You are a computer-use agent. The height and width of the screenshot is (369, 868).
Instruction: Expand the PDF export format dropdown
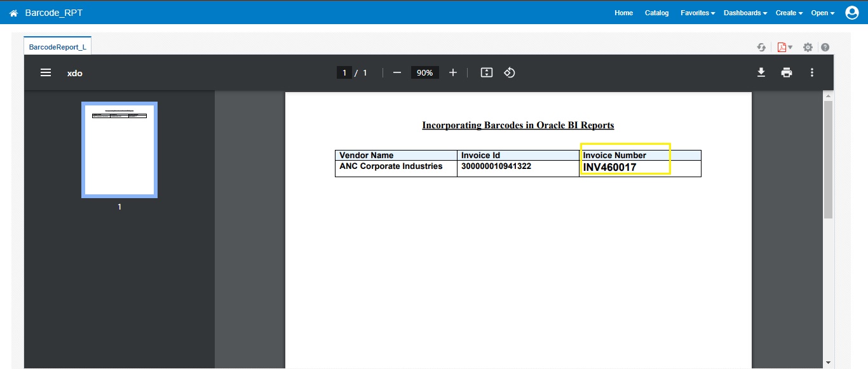pyautogui.click(x=784, y=46)
